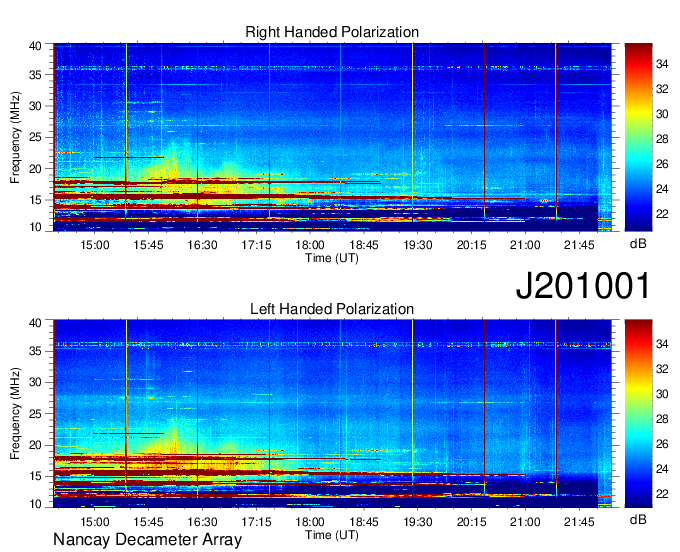Click the '10' frequency tick on the Left Handed plot
Viewport: 680px width, 552px height.
pyautogui.click(x=35, y=503)
